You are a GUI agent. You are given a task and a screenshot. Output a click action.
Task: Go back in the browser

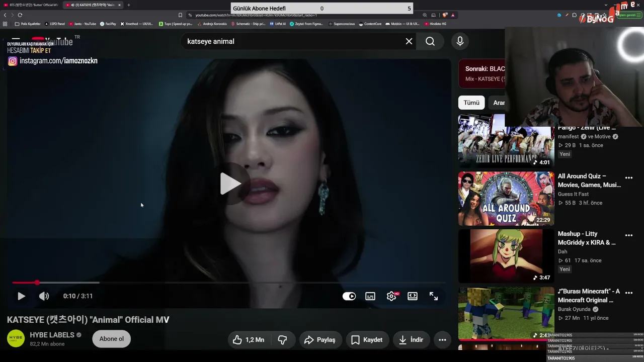click(5, 15)
